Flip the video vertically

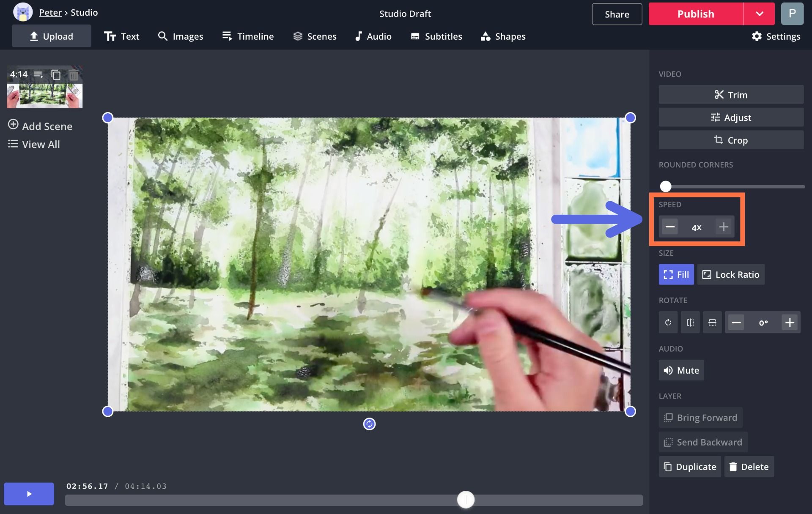712,323
